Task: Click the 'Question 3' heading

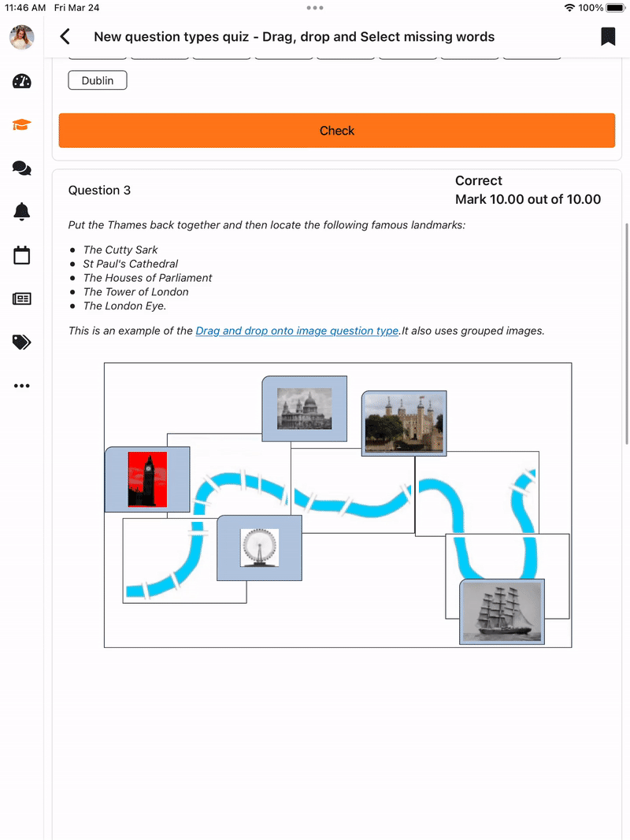Action: tap(99, 191)
